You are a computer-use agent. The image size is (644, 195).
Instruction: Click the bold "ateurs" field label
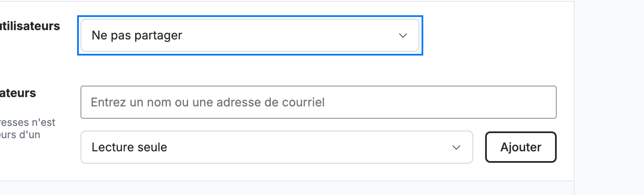18,93
